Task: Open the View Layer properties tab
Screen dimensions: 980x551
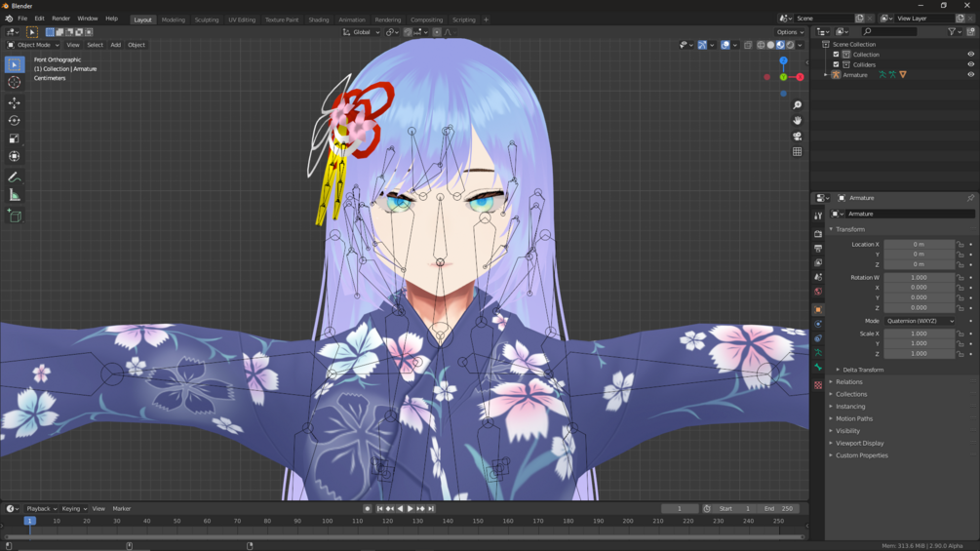Action: pos(818,262)
